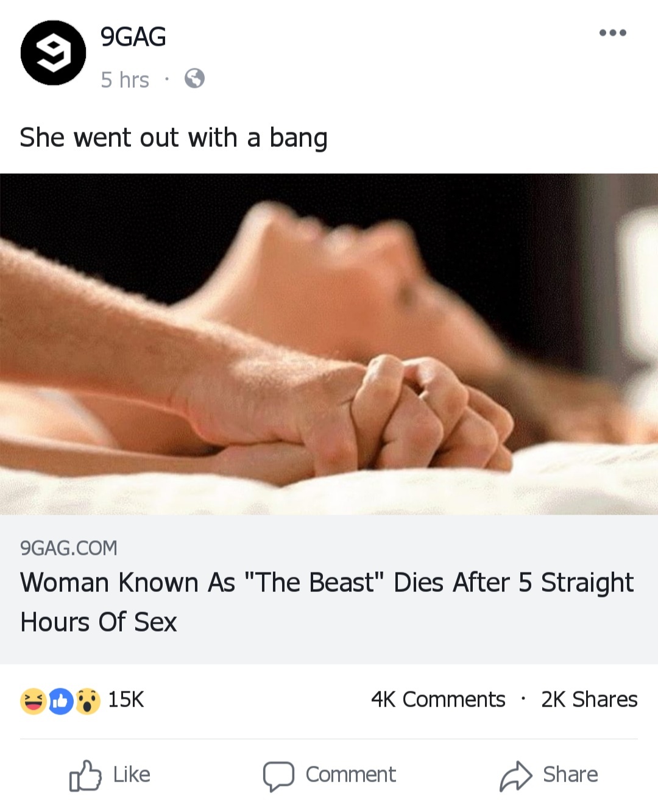Image resolution: width=658 pixels, height=812 pixels.
Task: Click the public globe privacy icon
Action: 194,79
